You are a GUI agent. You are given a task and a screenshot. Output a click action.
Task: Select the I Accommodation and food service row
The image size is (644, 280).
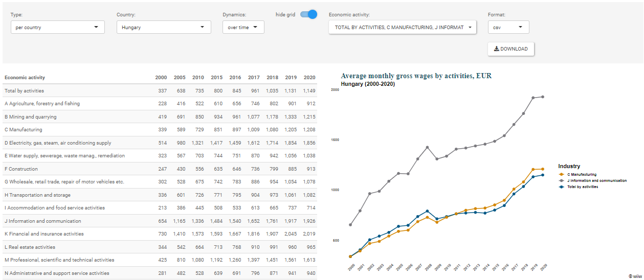coord(55,208)
